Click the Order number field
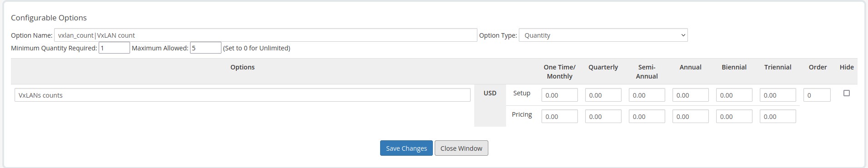868x168 pixels. coord(817,95)
